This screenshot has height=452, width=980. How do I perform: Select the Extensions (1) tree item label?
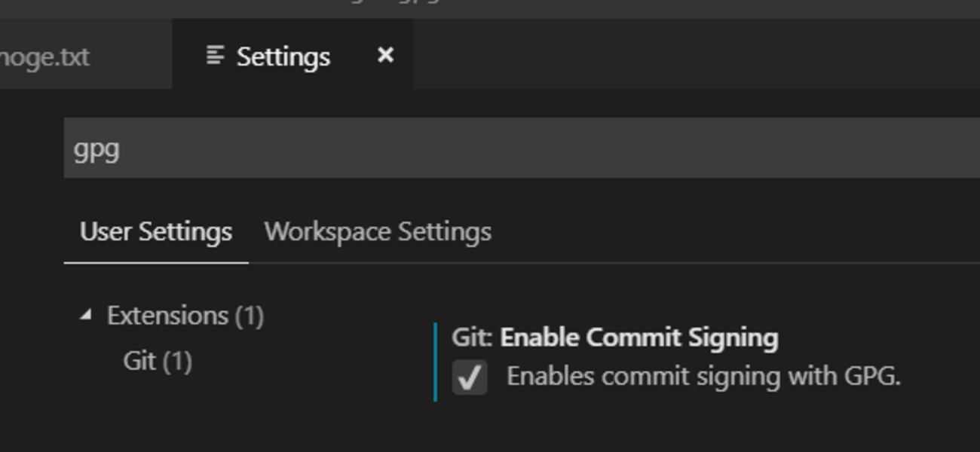tap(185, 315)
